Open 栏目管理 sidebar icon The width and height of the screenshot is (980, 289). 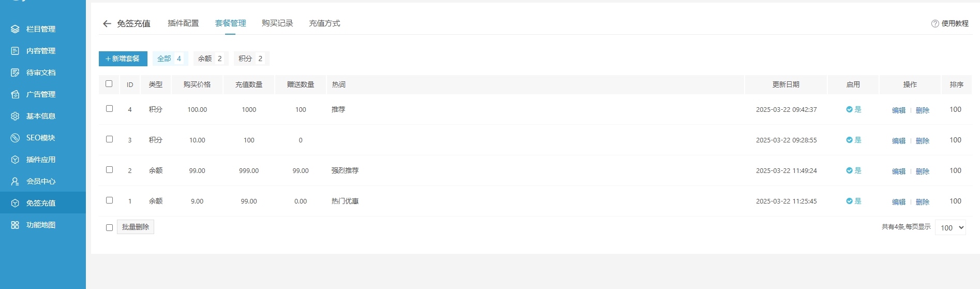click(15, 29)
